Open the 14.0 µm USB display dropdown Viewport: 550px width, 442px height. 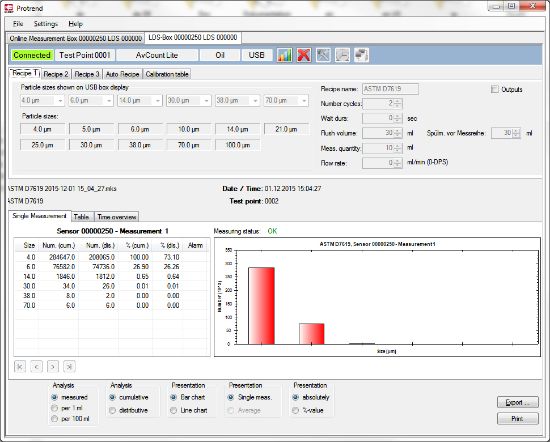[x=157, y=101]
